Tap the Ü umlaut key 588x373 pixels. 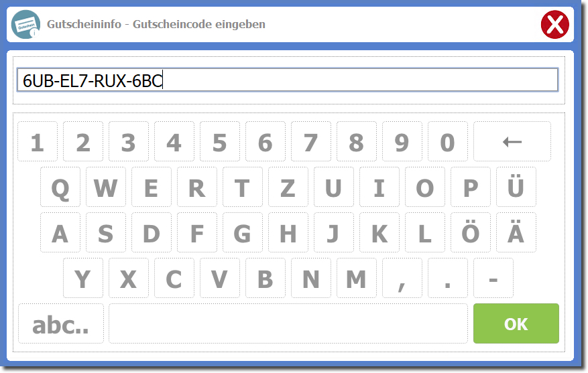coord(516,187)
